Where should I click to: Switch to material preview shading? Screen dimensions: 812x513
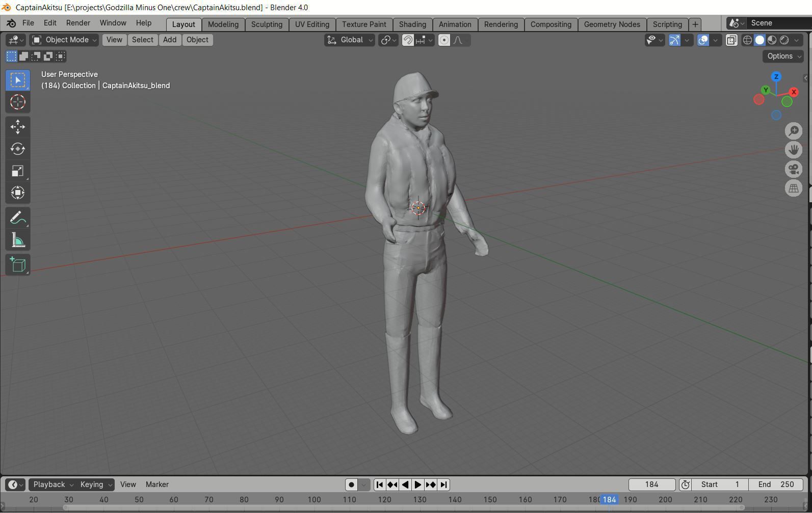[x=772, y=40]
